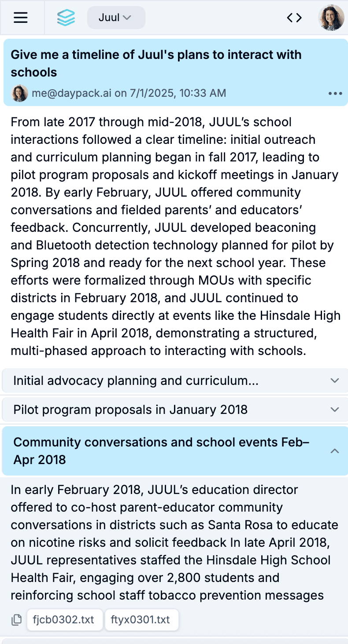Click the question title about Juul's timeline
This screenshot has width=348, height=644.
pos(156,63)
